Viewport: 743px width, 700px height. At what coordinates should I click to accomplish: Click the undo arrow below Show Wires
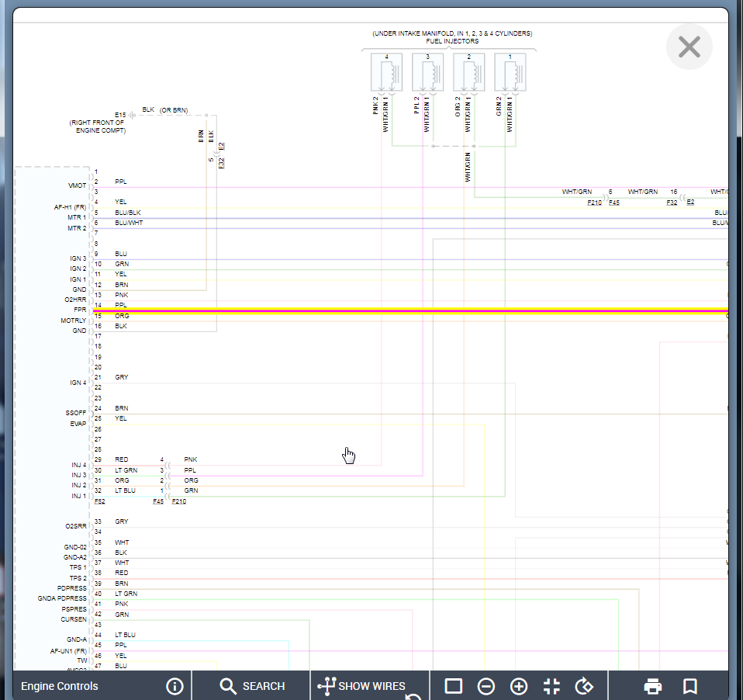pos(413,696)
